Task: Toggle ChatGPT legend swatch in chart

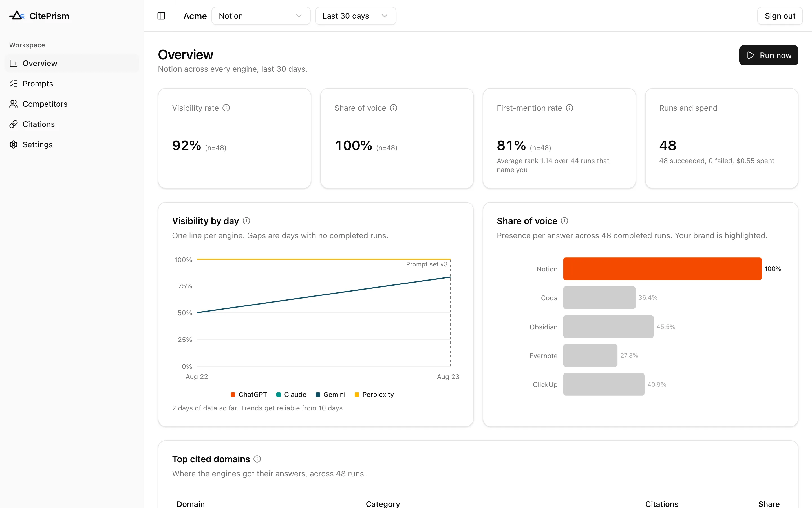Action: [233, 395]
